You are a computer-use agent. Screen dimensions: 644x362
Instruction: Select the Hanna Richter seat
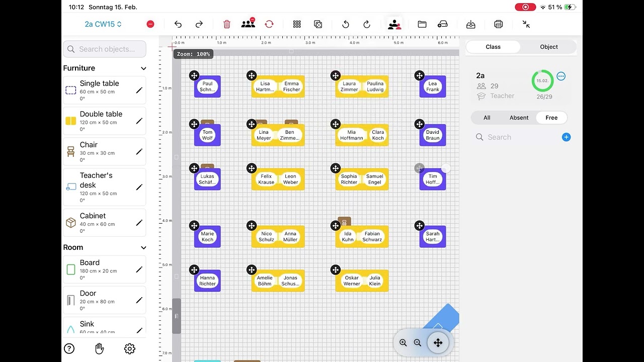[207, 281]
